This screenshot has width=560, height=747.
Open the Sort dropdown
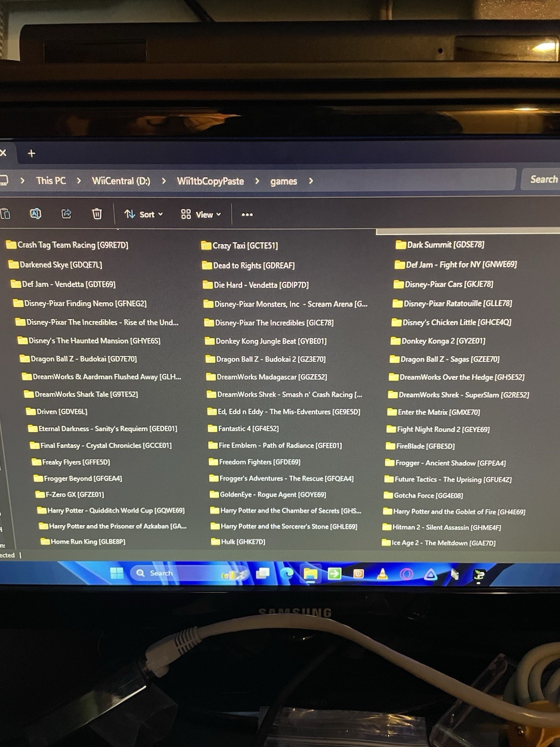(x=144, y=214)
